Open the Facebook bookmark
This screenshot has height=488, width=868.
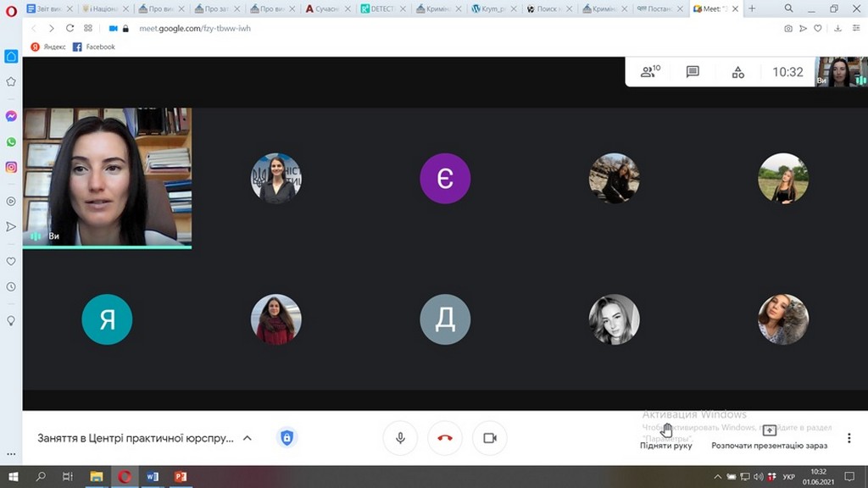[x=93, y=47]
